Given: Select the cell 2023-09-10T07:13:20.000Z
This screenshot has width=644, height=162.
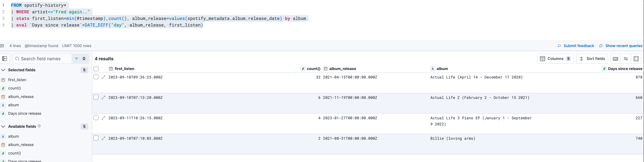Looking at the screenshot, I should tap(135, 98).
